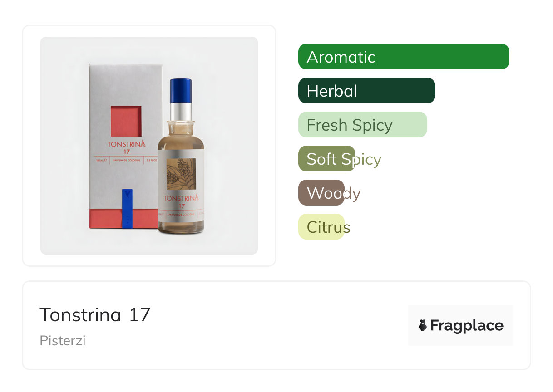Click the Pisterzi brand name
The width and height of the screenshot is (553, 392).
point(63,341)
